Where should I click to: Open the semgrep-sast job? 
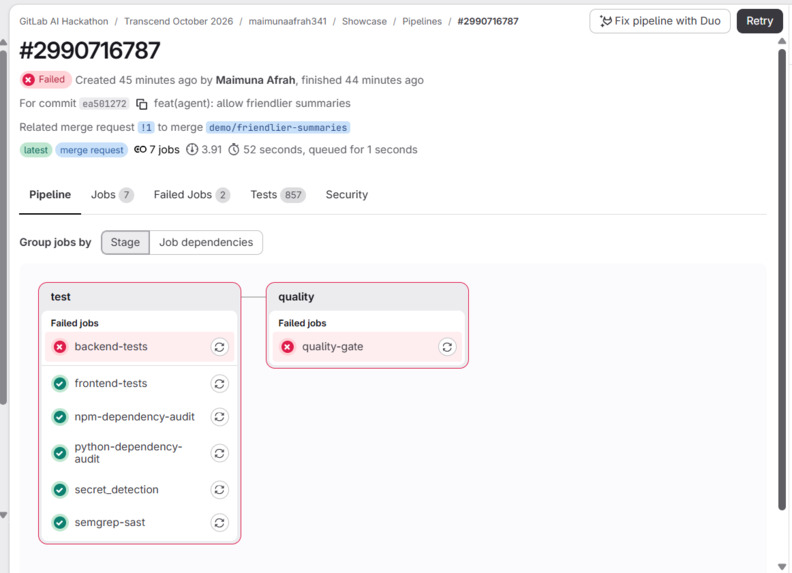110,522
